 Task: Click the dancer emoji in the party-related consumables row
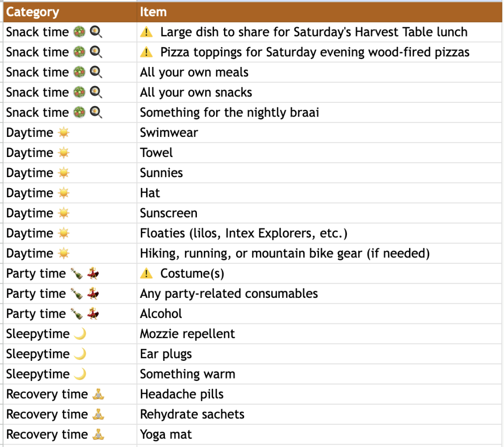(93, 294)
